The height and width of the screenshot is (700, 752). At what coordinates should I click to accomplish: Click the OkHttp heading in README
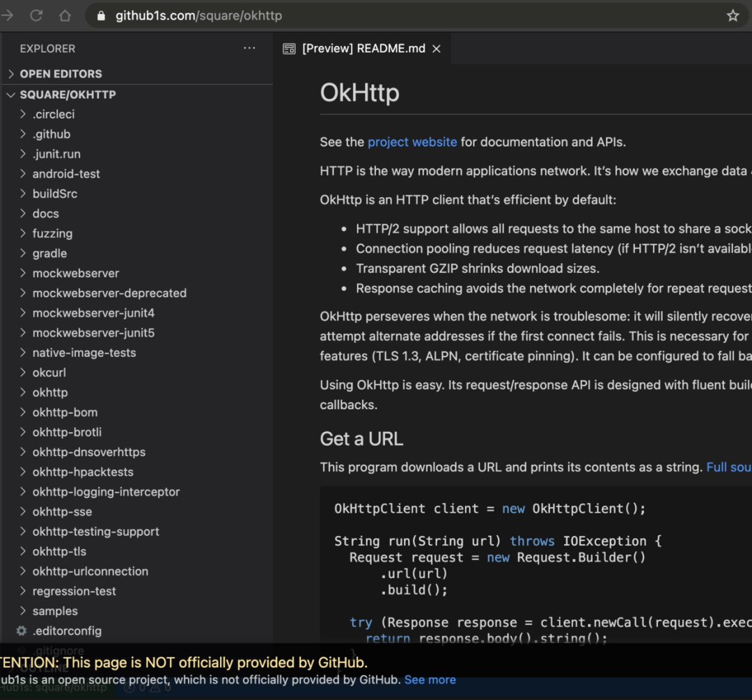coord(360,93)
